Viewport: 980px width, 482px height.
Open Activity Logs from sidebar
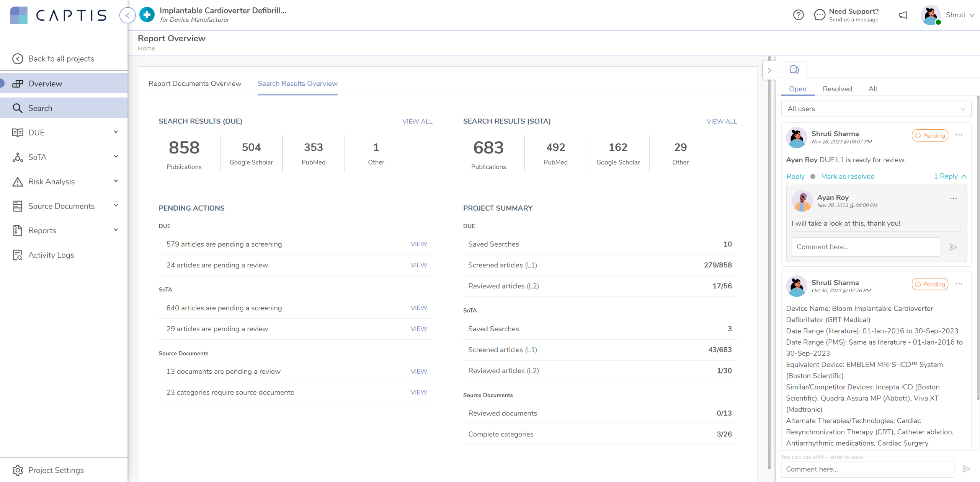click(51, 255)
